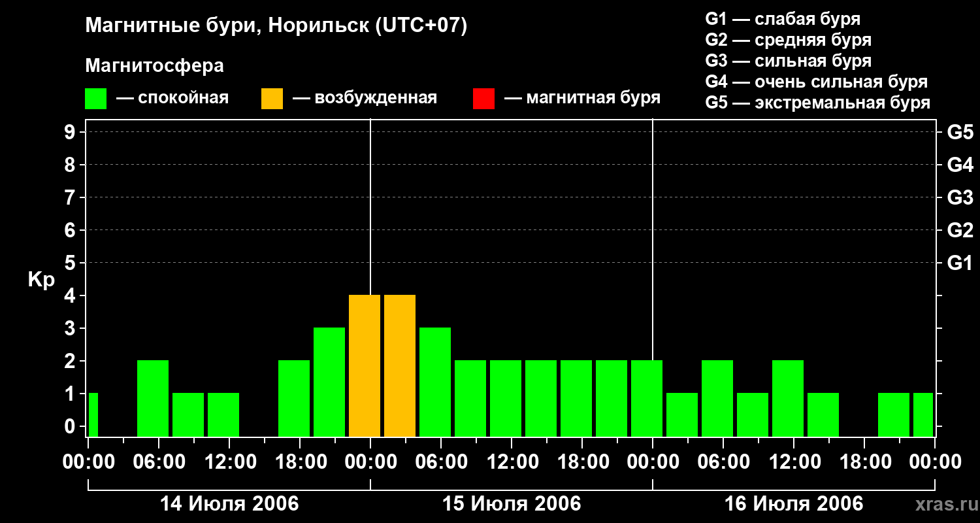Select the Kp 2 bar around 12:00 on 16 July

[x=788, y=399]
